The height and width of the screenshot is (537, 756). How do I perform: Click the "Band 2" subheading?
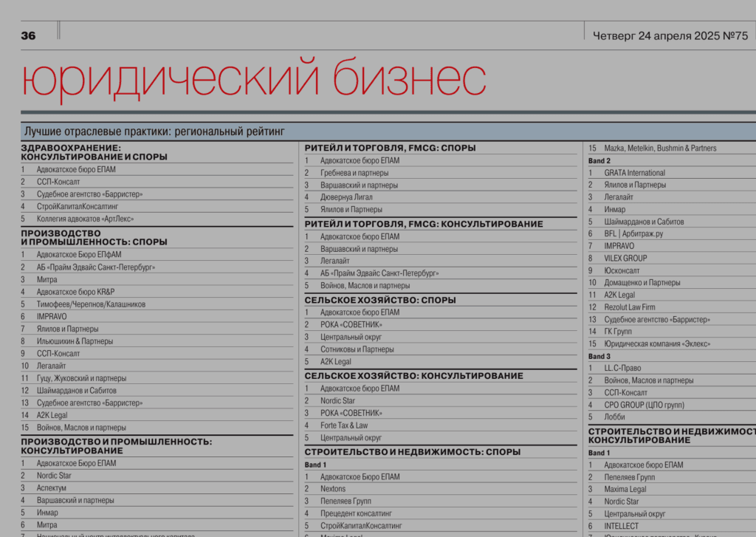[599, 161]
